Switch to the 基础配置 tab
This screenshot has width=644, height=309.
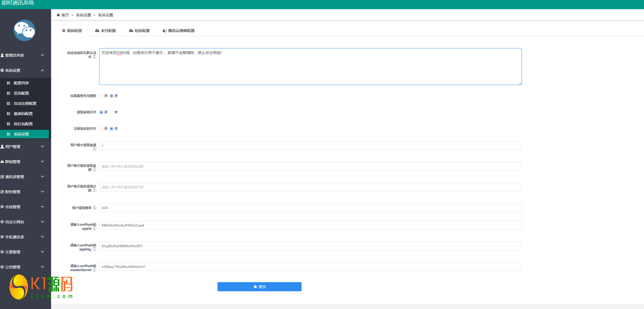point(72,31)
